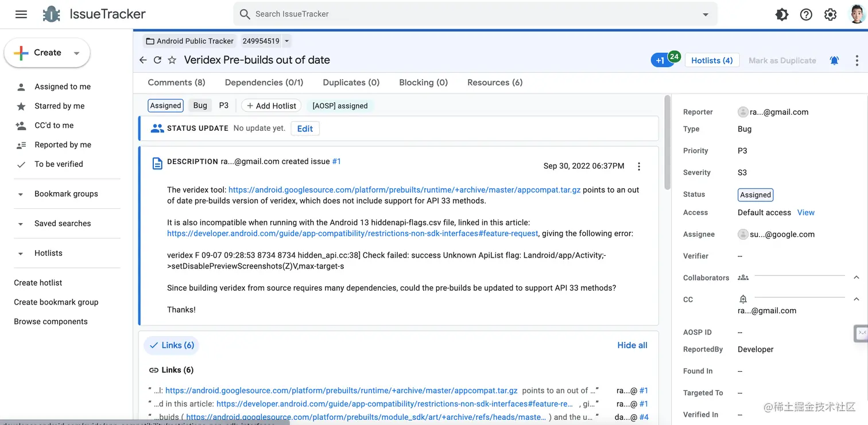Open the feedback tab on right edge
The height and width of the screenshot is (425, 868).
(x=861, y=334)
